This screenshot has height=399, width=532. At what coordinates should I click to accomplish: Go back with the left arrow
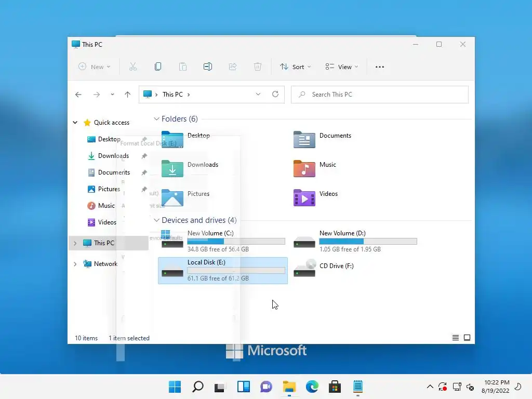pyautogui.click(x=78, y=95)
